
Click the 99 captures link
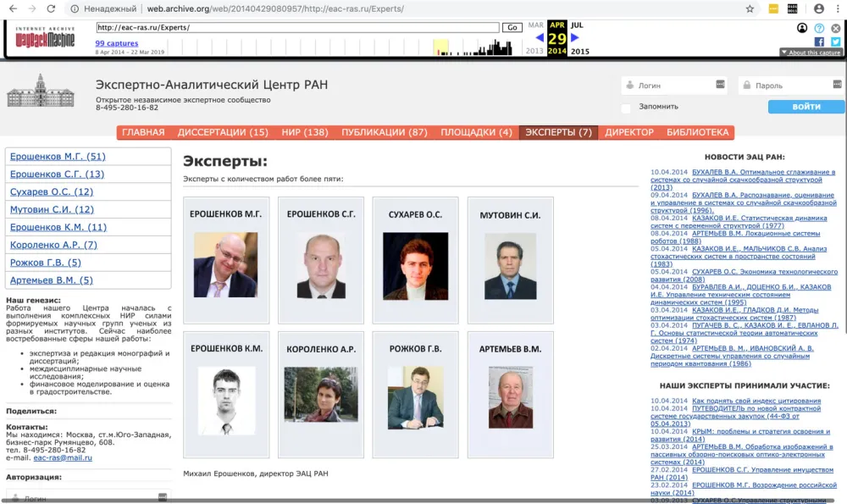[x=116, y=43]
